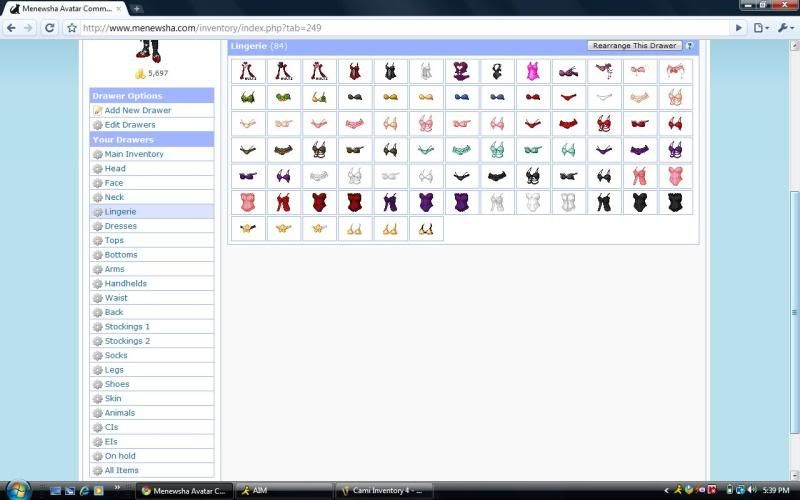Click gear icon beside Skin drawer

[x=97, y=398]
